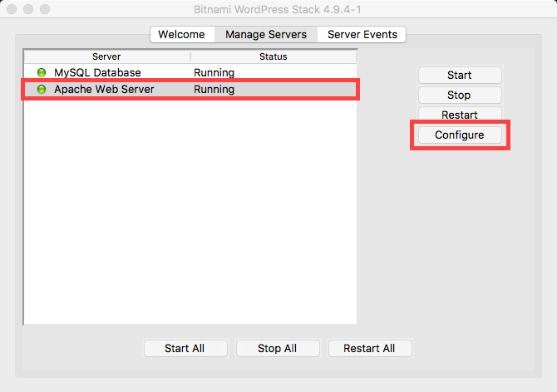Select the Manage Servers tab
The image size is (557, 392).
(266, 34)
